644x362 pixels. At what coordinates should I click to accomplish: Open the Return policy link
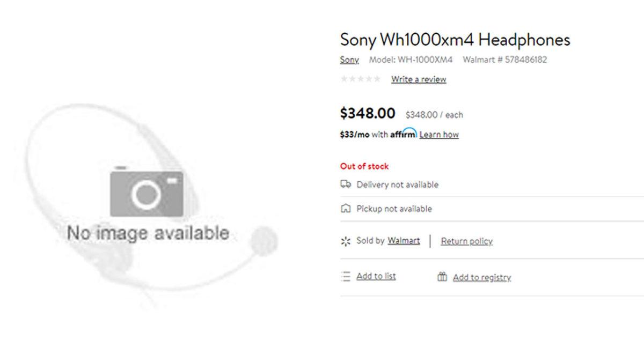466,241
